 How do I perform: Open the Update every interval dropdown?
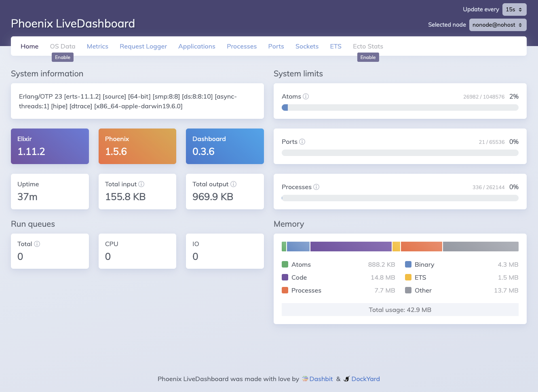[x=515, y=9]
